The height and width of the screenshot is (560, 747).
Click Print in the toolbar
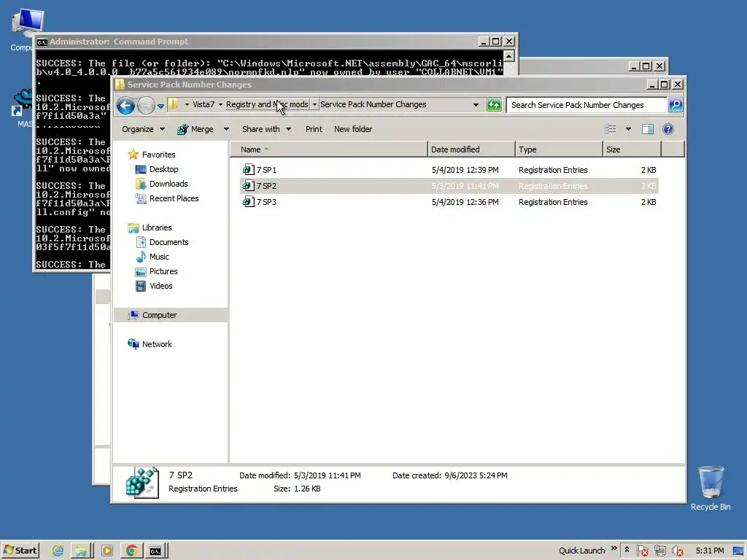(314, 129)
